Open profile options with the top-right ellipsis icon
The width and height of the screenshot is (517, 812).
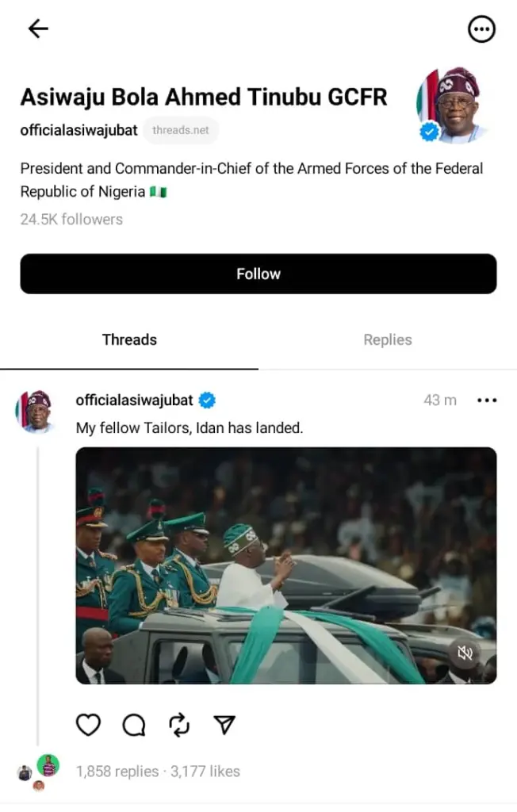tap(481, 29)
